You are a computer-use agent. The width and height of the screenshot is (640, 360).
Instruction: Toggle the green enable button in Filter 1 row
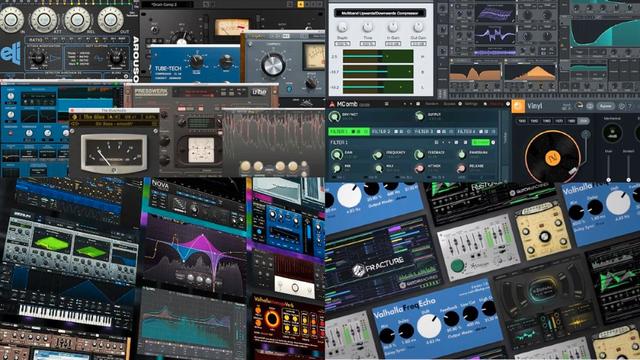(x=480, y=142)
